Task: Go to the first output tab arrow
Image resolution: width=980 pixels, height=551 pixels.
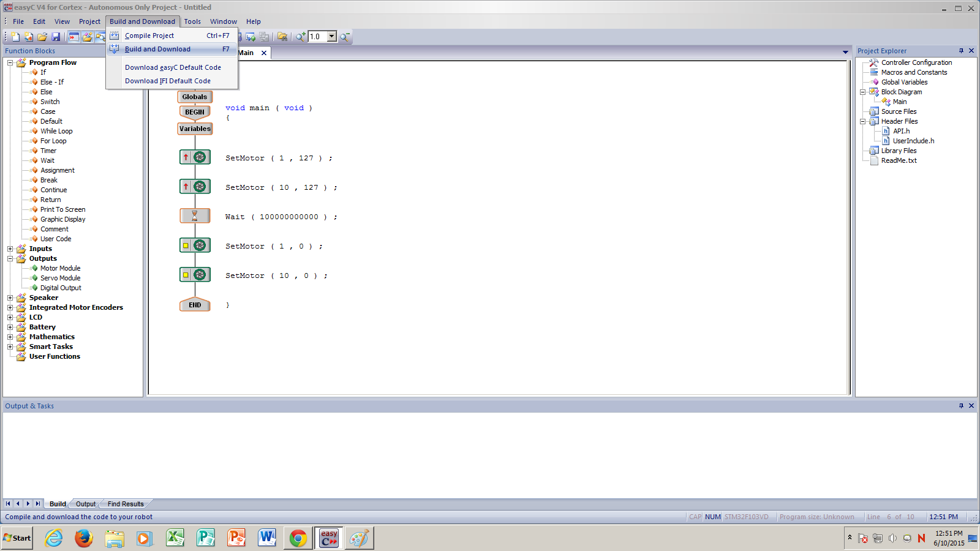Action: point(8,503)
